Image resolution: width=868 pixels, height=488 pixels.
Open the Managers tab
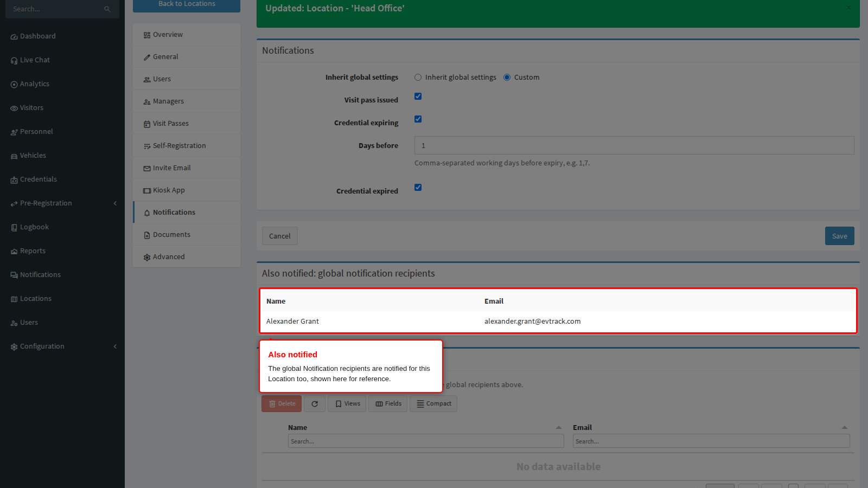point(187,101)
